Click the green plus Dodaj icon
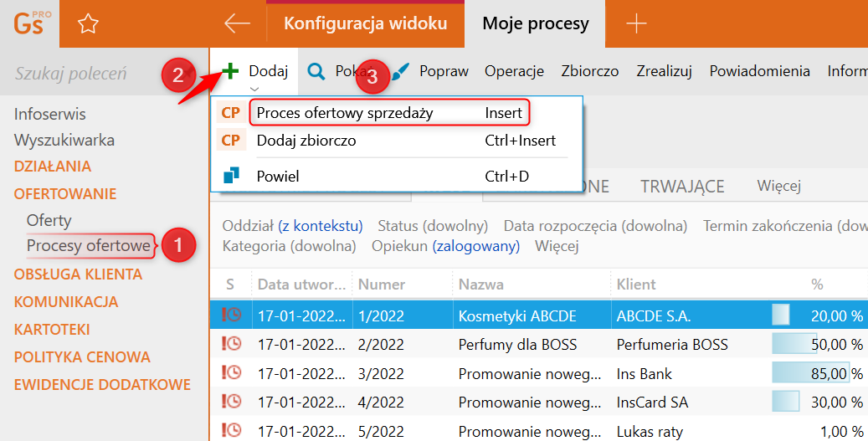 point(230,71)
